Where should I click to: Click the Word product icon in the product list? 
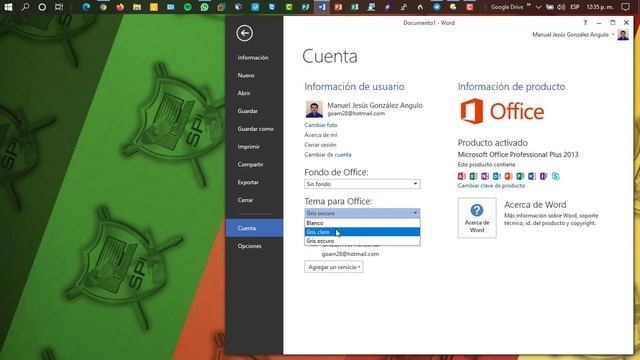pyautogui.click(x=532, y=176)
